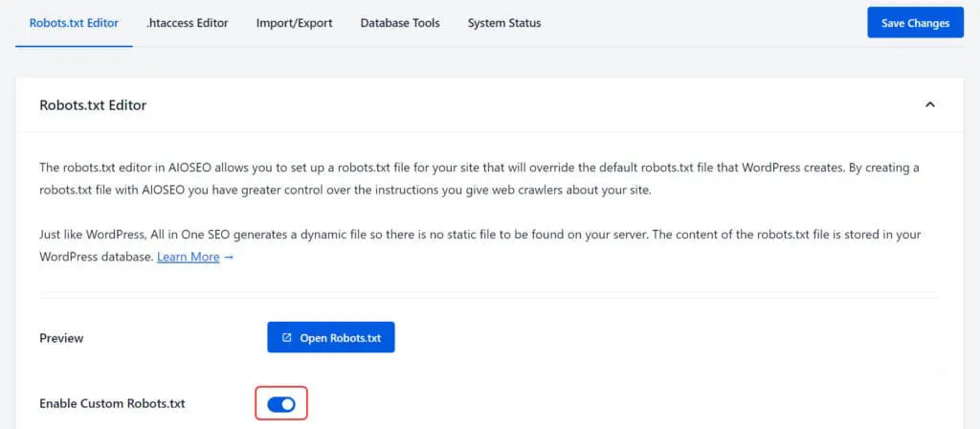Click the Enable Custom Robots.txt label
This screenshot has height=429, width=980.
pyautogui.click(x=113, y=403)
